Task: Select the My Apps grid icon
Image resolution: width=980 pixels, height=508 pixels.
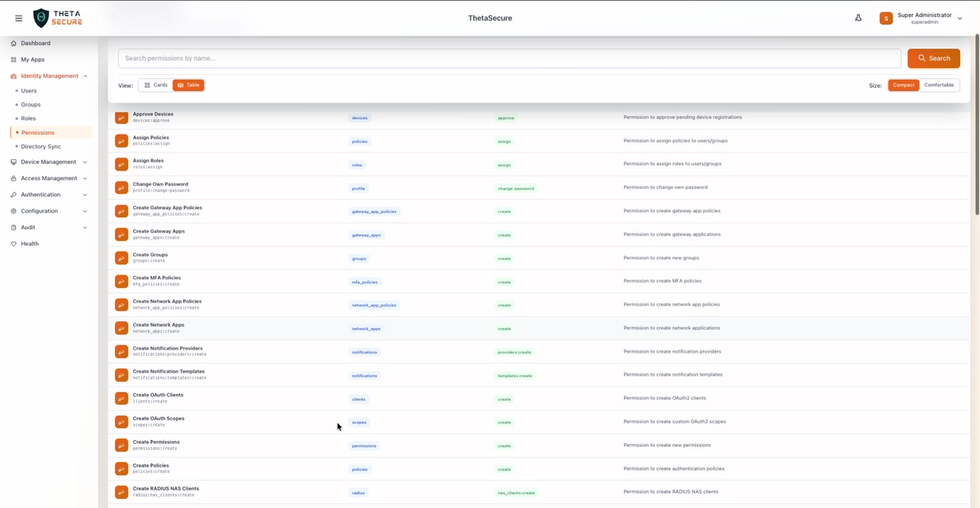Action: click(x=13, y=59)
